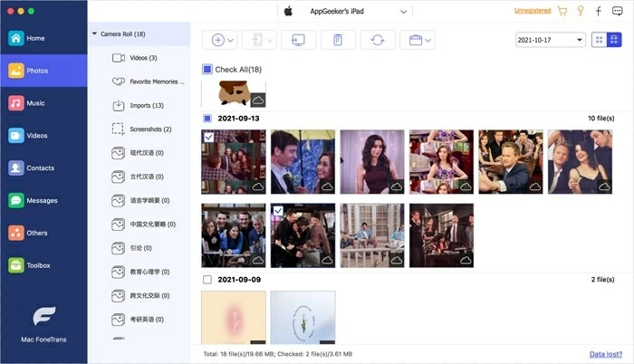The image size is (634, 364).
Task: Toggle the Check All checkbox
Action: click(x=207, y=70)
